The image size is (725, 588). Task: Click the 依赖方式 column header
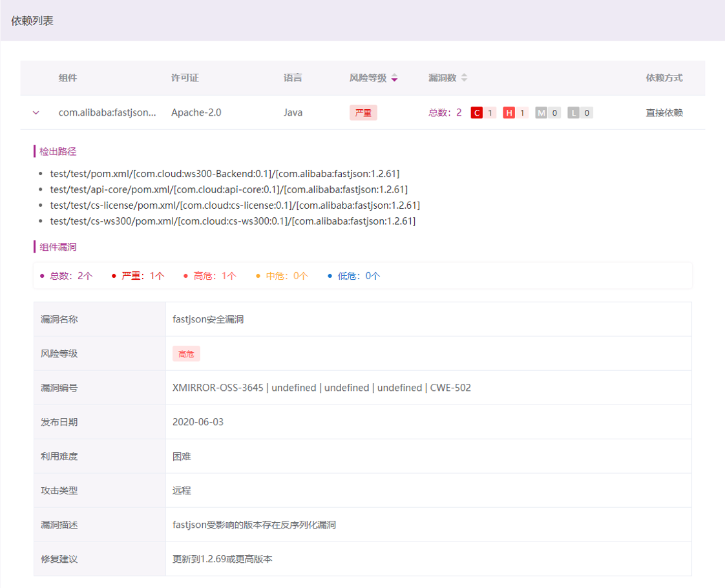pyautogui.click(x=663, y=78)
